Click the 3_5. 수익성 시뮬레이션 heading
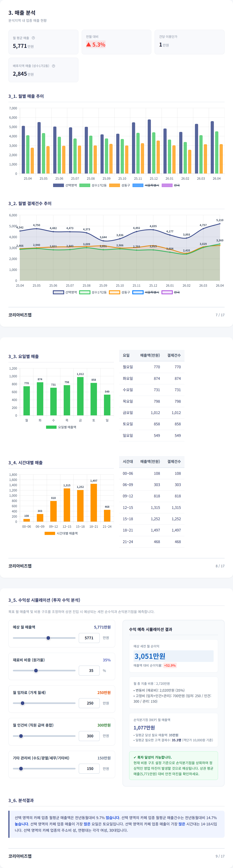Image resolution: width=233 pixels, height=868 pixels. [44, 600]
